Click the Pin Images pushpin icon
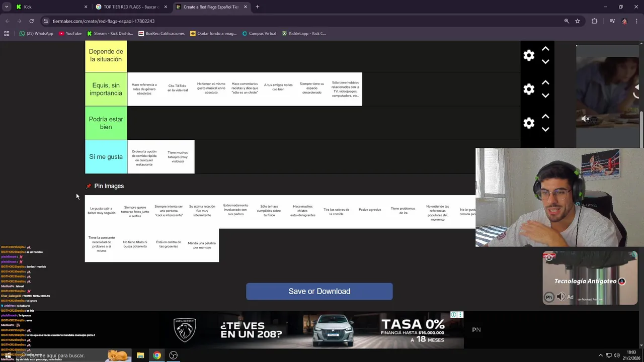The width and height of the screenshot is (644, 362). coord(89,186)
